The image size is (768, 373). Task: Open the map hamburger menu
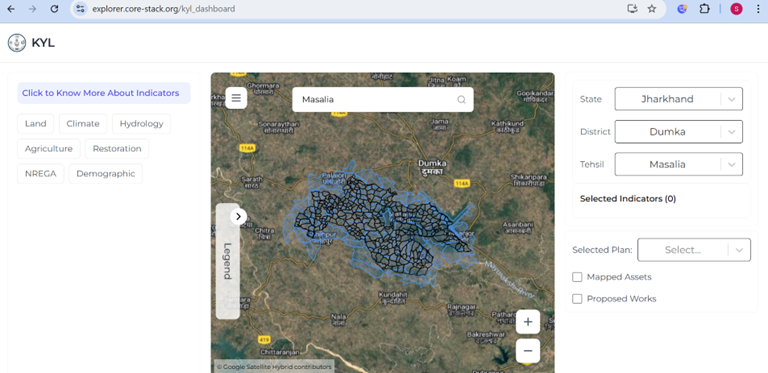pyautogui.click(x=236, y=98)
